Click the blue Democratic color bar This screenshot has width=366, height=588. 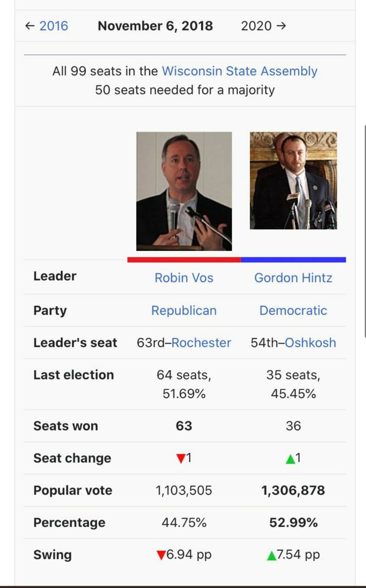tap(293, 260)
